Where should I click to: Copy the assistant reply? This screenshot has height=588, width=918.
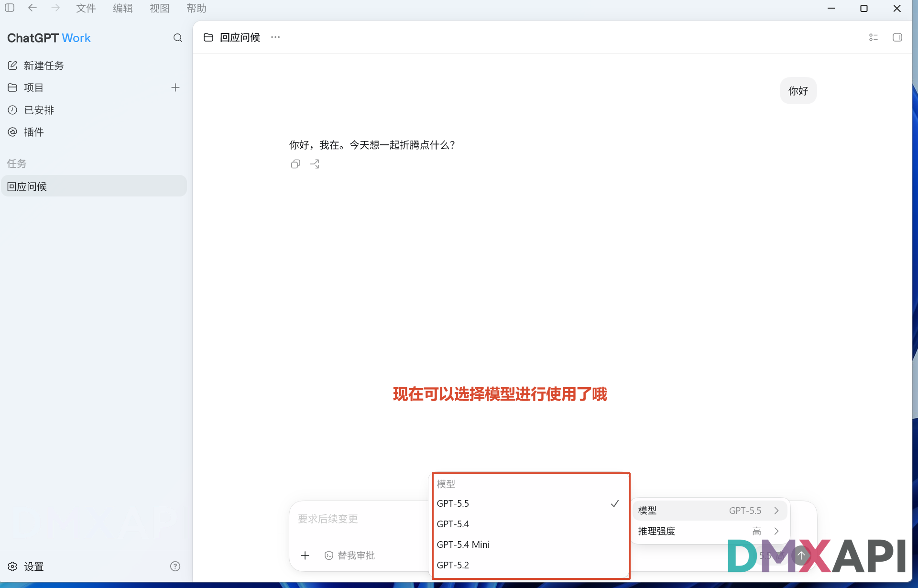pos(295,164)
